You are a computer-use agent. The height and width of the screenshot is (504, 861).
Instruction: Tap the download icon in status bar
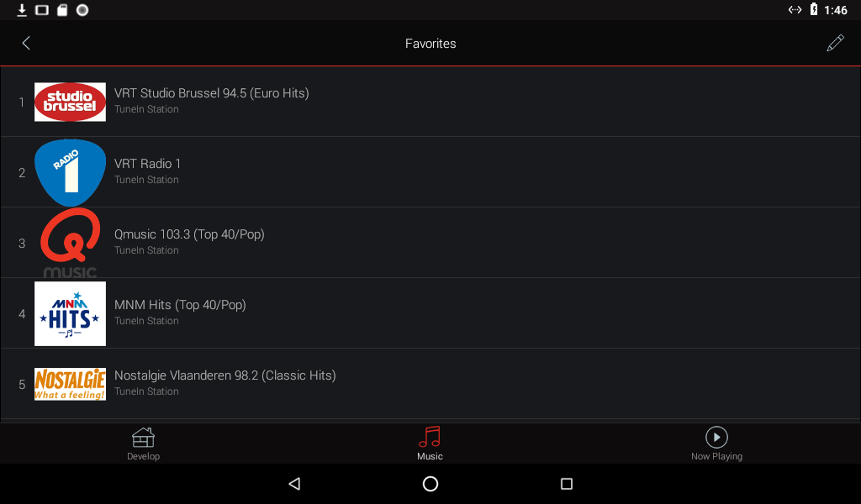[22, 10]
